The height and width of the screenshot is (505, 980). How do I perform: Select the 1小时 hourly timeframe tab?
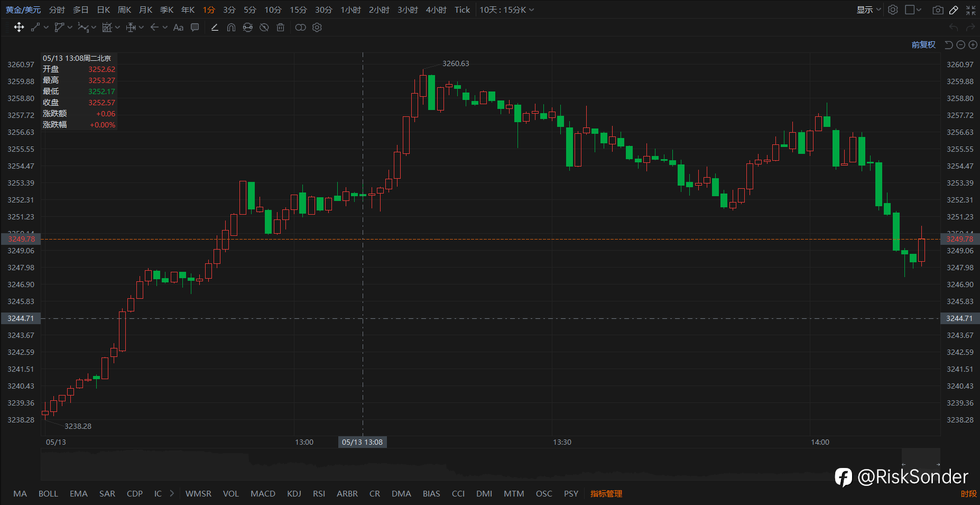click(x=350, y=10)
